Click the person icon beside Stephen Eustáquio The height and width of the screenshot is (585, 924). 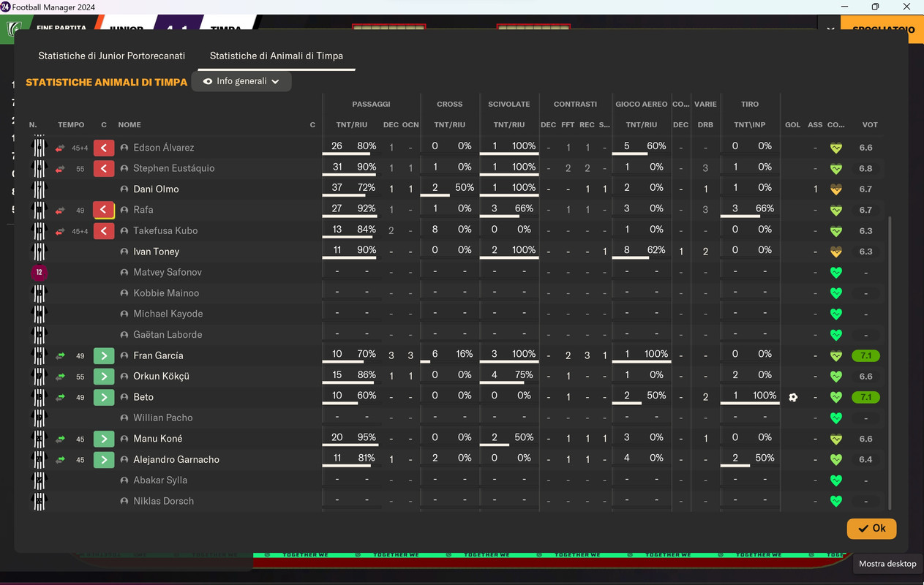pyautogui.click(x=124, y=168)
